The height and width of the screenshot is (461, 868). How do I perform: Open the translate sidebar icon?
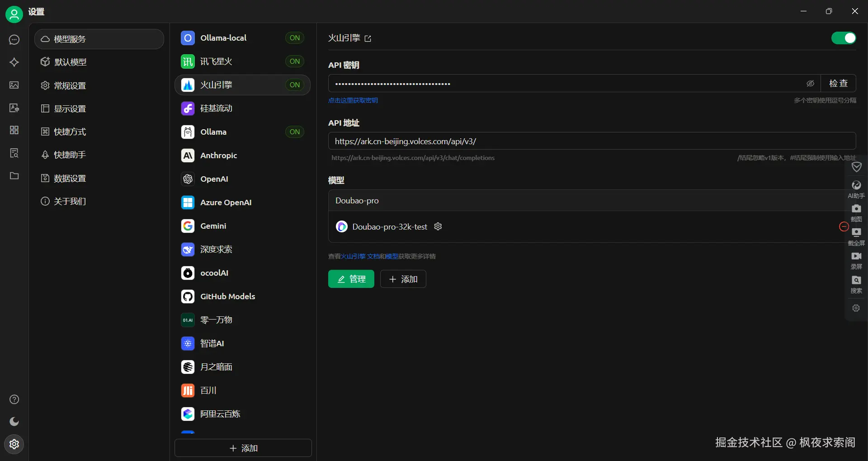click(14, 108)
